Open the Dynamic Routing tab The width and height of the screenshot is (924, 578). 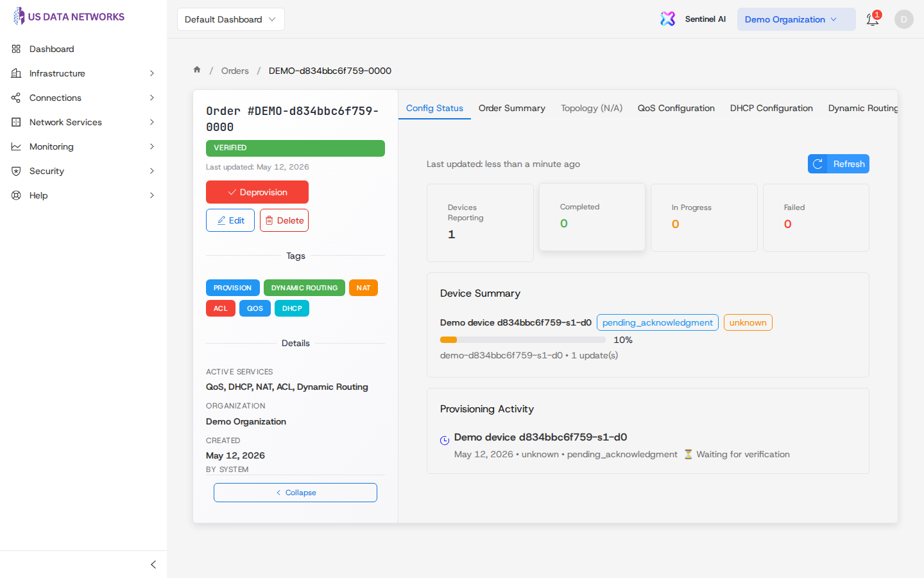863,108
